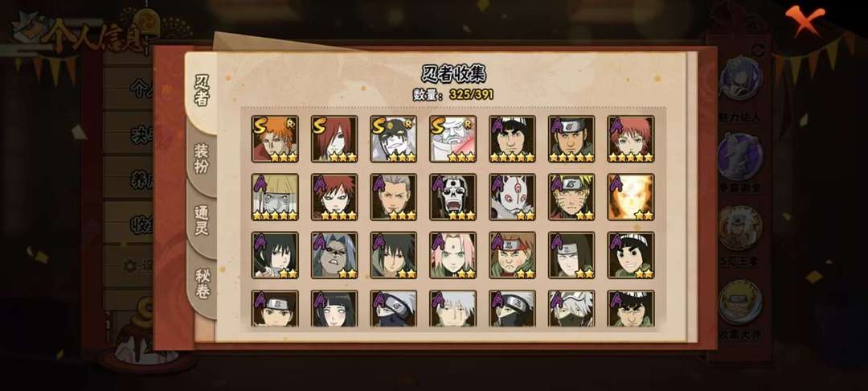
Task: Switch to the 秘卷 side tab
Action: [202, 282]
